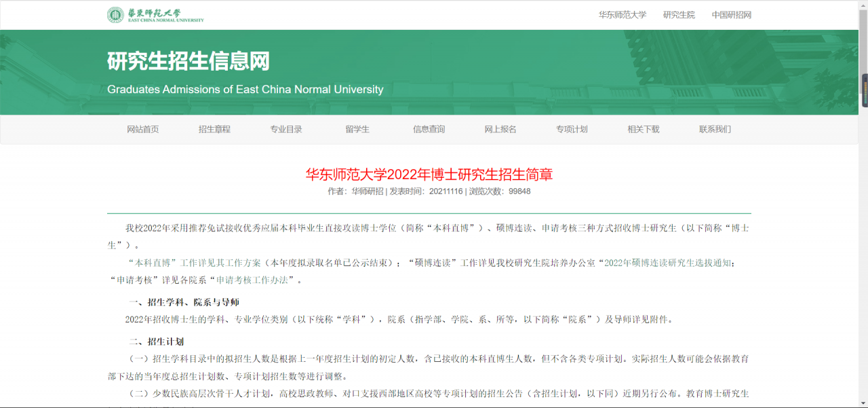The width and height of the screenshot is (868, 408).
Task: Click the Graduates Admissions of East China Normal University subtitle
Action: 245,90
